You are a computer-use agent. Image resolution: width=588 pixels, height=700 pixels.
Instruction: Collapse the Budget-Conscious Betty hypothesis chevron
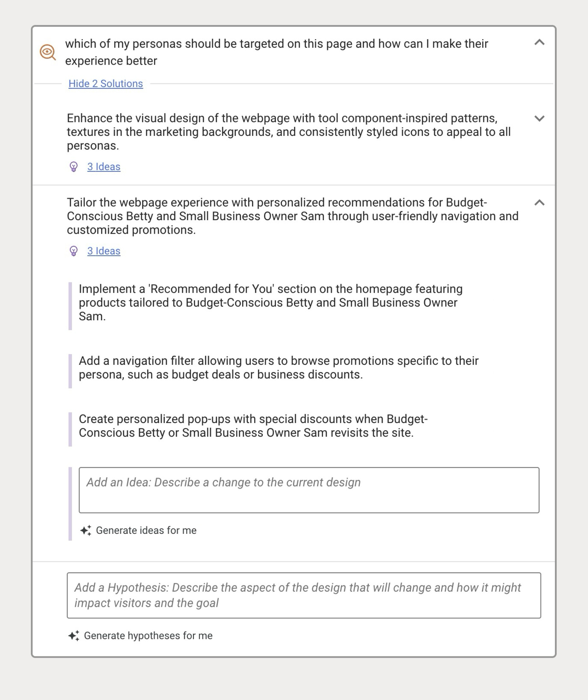point(539,202)
